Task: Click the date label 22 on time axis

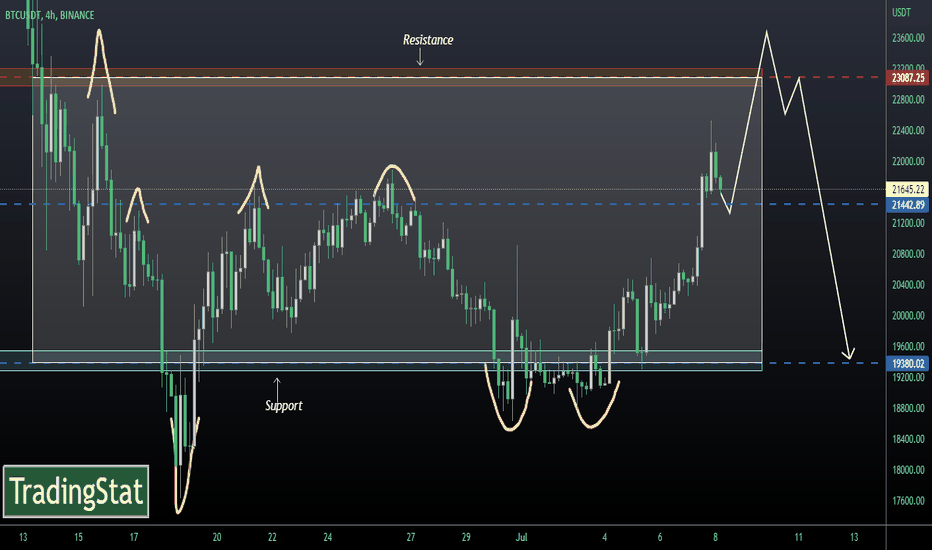Action: [272, 538]
